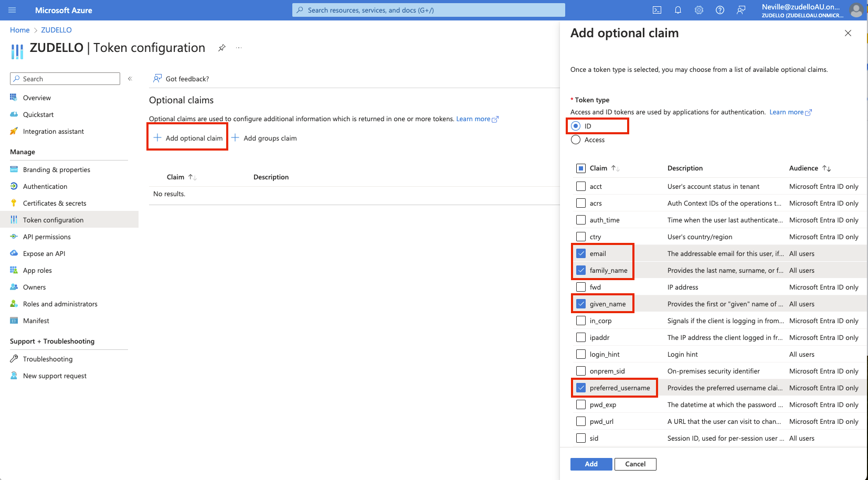Click Add groups claim

tap(264, 138)
